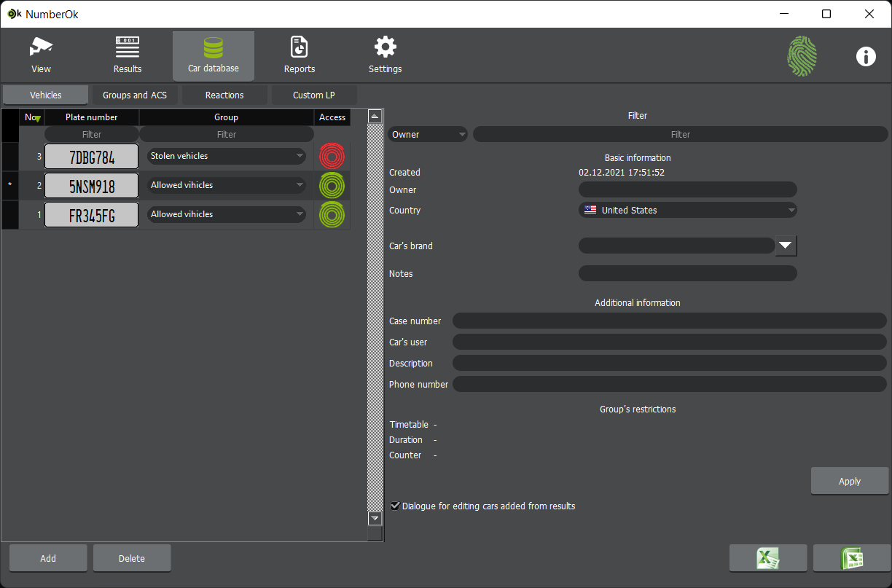The image size is (892, 588).
Task: Click the plate number filter field
Action: 92,134
